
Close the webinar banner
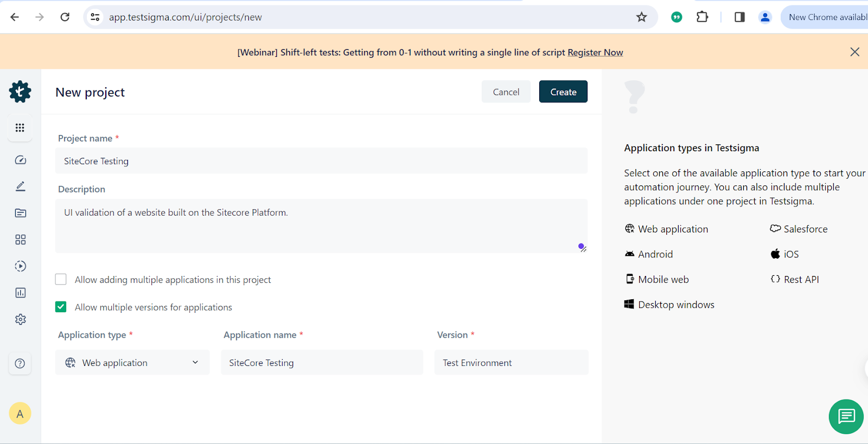[855, 52]
